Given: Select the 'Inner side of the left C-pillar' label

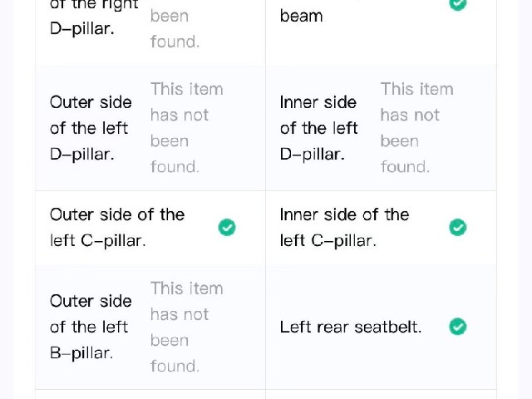Looking at the screenshot, I should 344,227.
